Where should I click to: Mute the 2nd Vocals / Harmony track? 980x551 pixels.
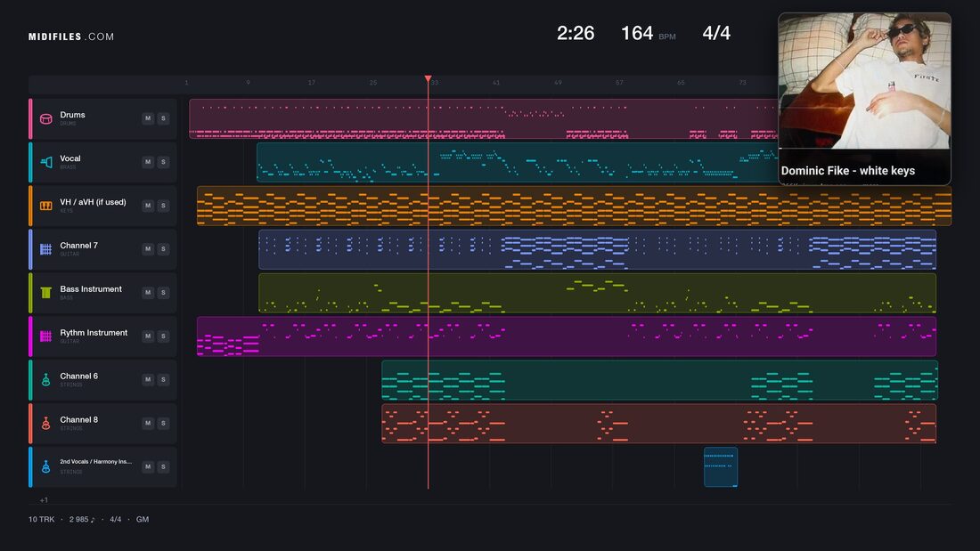[x=148, y=466]
